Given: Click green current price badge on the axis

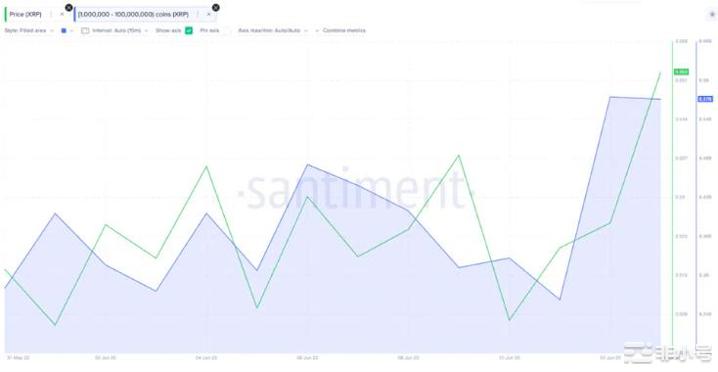Looking at the screenshot, I should 681,72.
